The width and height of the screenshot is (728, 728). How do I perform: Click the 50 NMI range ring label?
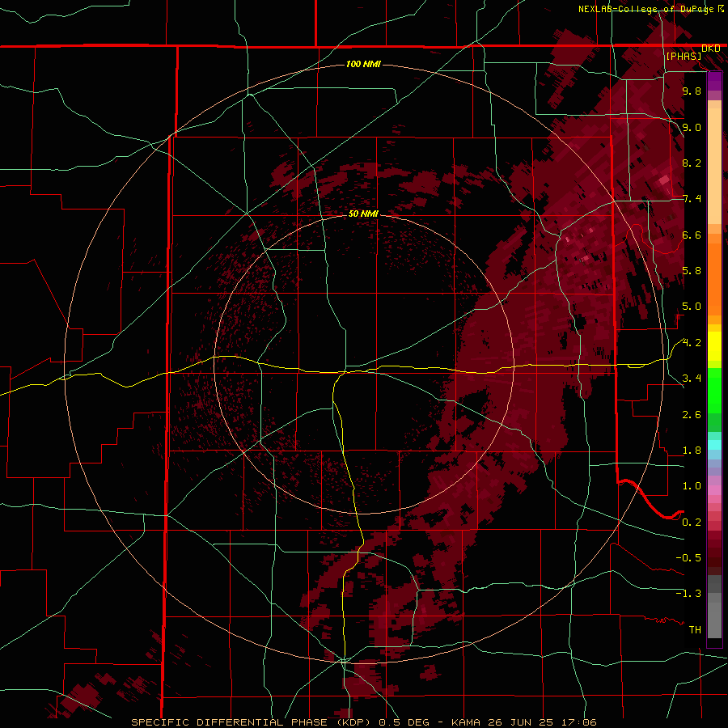click(363, 214)
